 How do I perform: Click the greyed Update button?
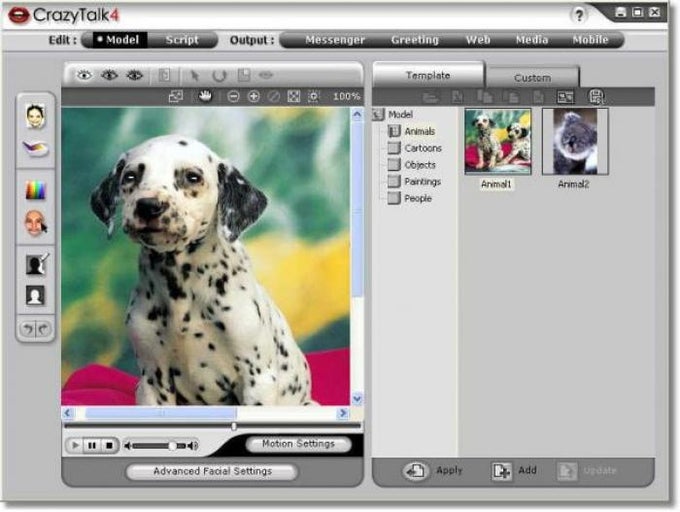[x=587, y=471]
